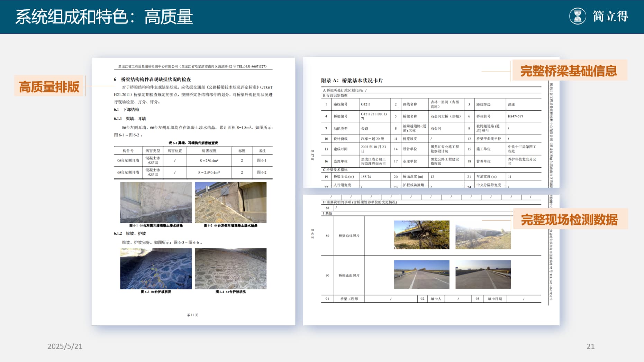Click bridge name 石金河大桥（左幅）
Viewport: 644px width, 362px height.
pyautogui.click(x=446, y=116)
